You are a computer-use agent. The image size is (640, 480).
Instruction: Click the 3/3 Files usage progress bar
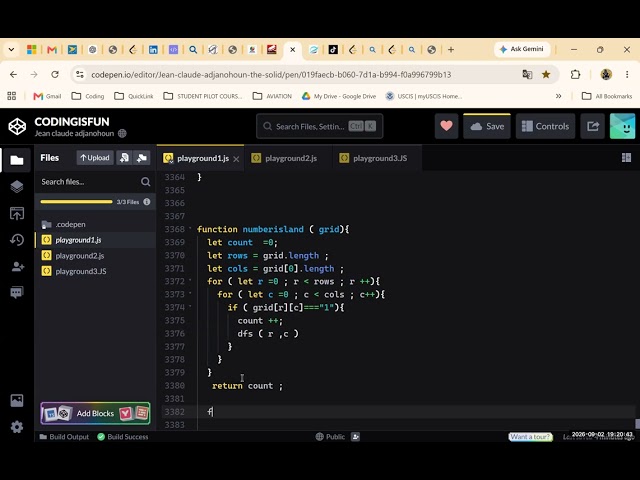(x=76, y=202)
